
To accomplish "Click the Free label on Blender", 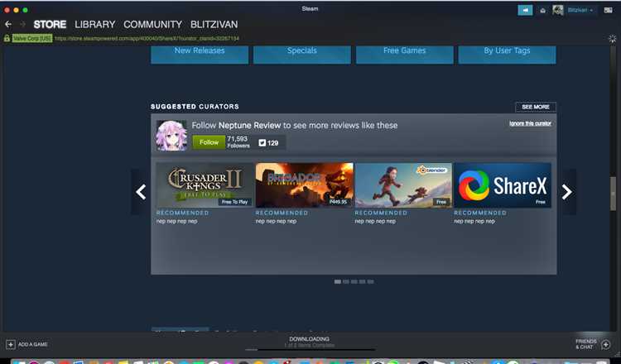I will (441, 202).
